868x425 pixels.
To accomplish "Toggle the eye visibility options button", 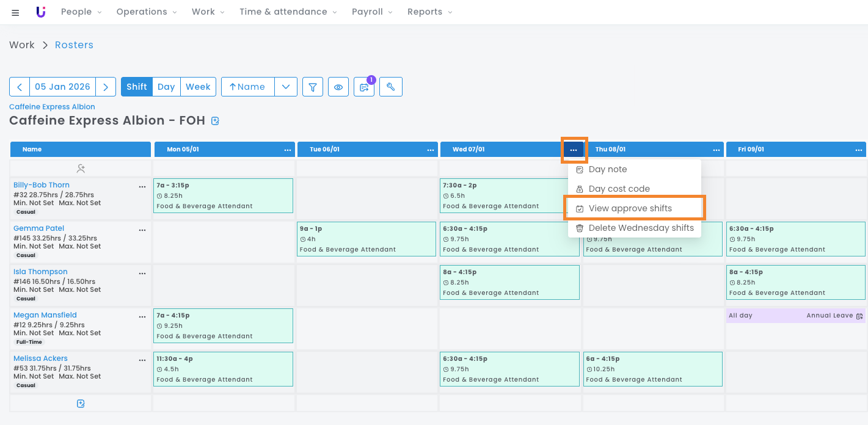I will 338,87.
